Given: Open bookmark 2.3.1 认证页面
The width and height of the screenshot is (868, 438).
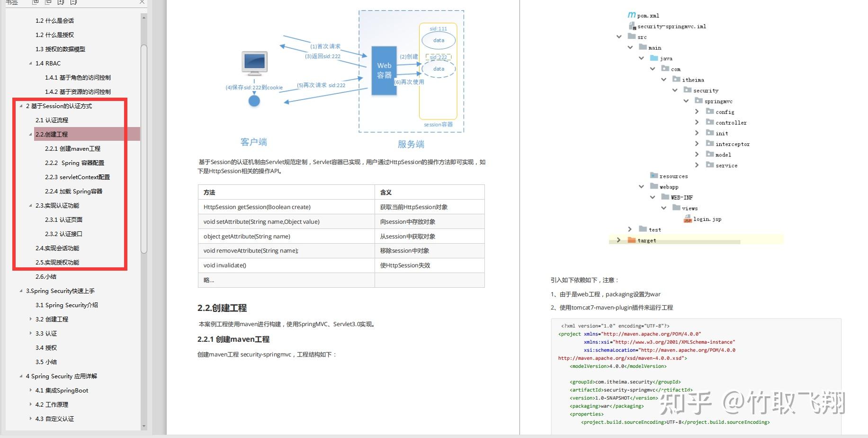Looking at the screenshot, I should click(x=63, y=220).
